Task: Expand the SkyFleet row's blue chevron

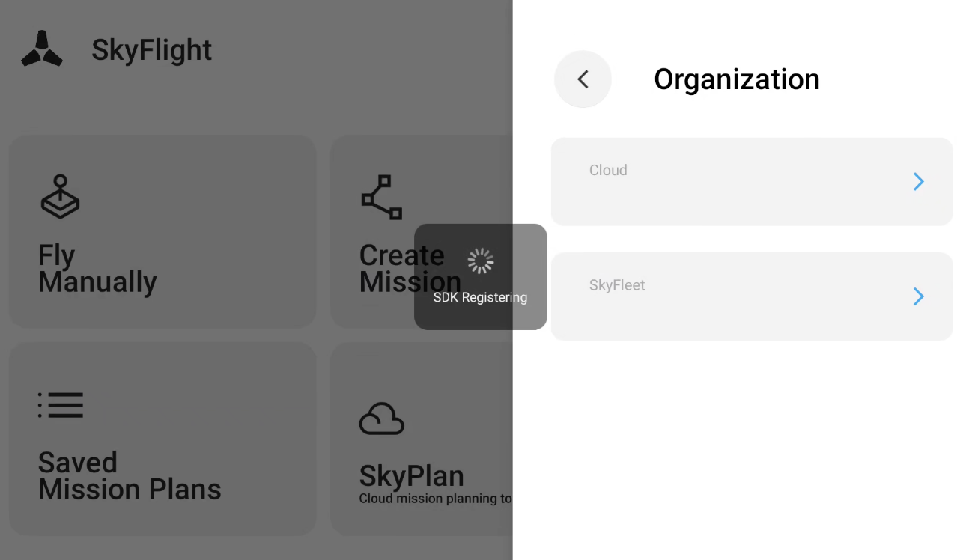Action: 919,296
